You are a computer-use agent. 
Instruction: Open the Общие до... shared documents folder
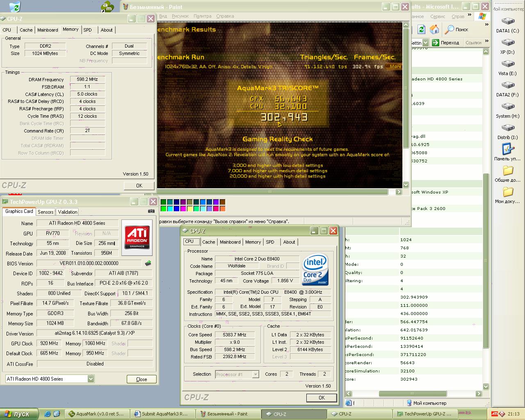click(508, 170)
